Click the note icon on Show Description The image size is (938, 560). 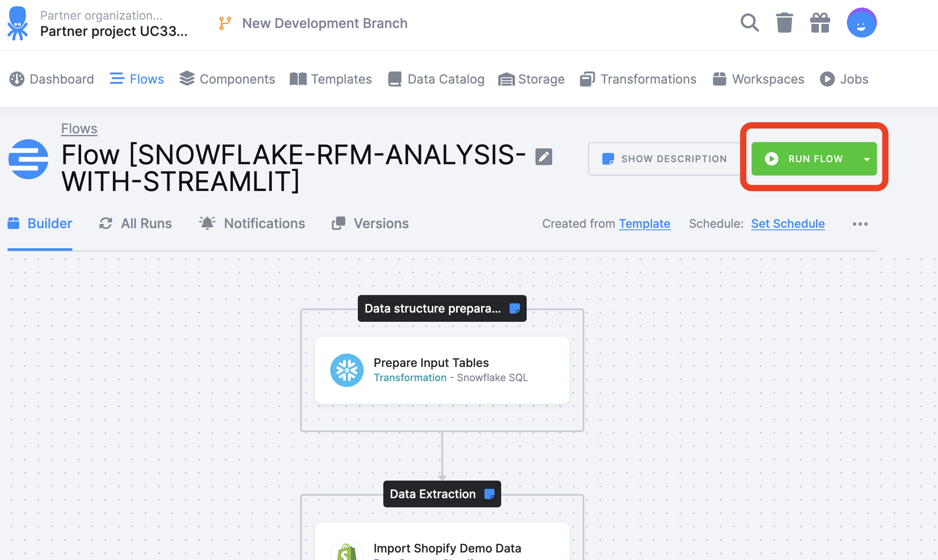(608, 159)
